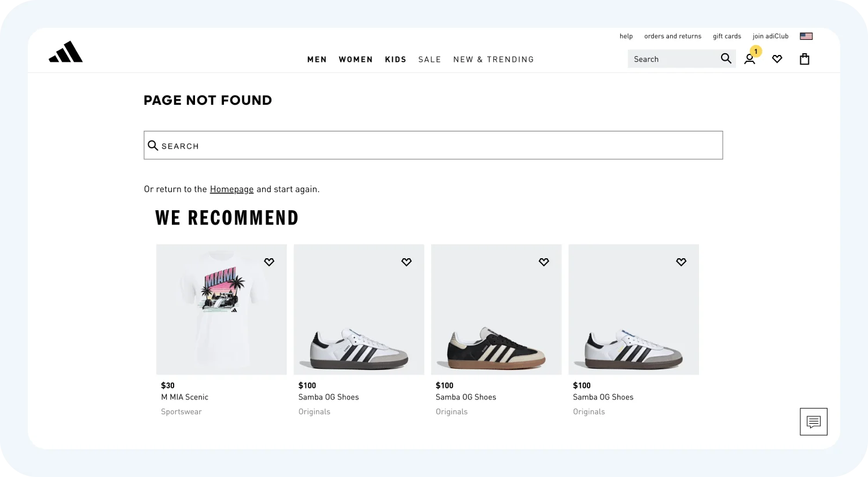Viewport: 868px width, 477px height.
Task: Click the large page search field
Action: [433, 145]
